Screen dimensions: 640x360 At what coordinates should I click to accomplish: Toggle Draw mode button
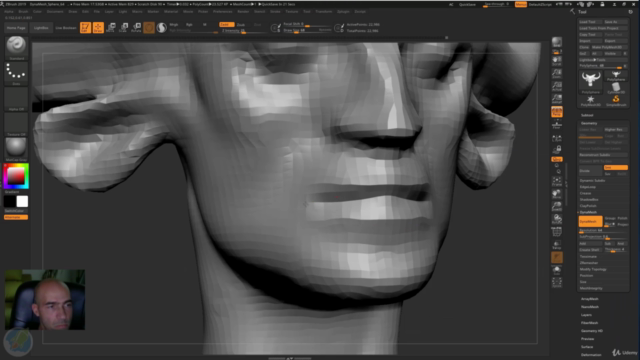[98, 27]
